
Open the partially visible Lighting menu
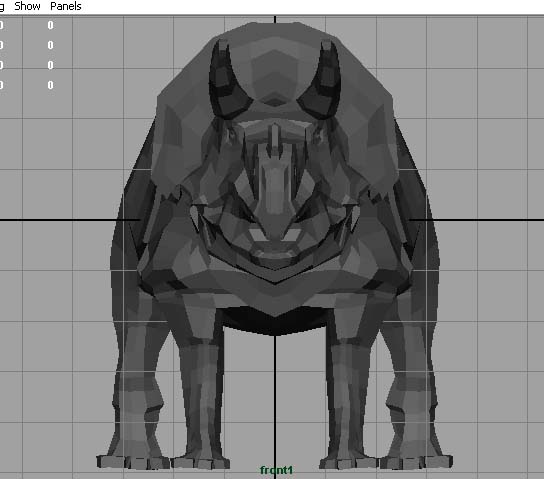(2, 6)
